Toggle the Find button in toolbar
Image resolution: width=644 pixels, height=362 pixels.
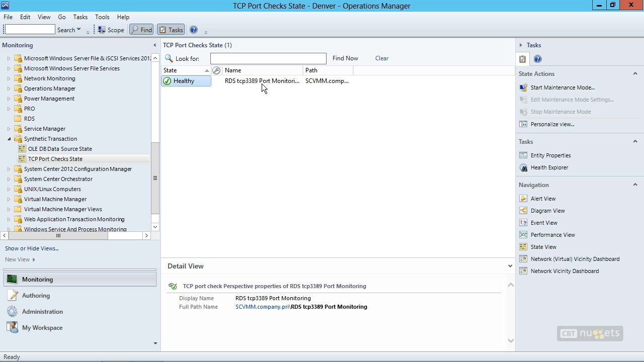click(x=141, y=30)
